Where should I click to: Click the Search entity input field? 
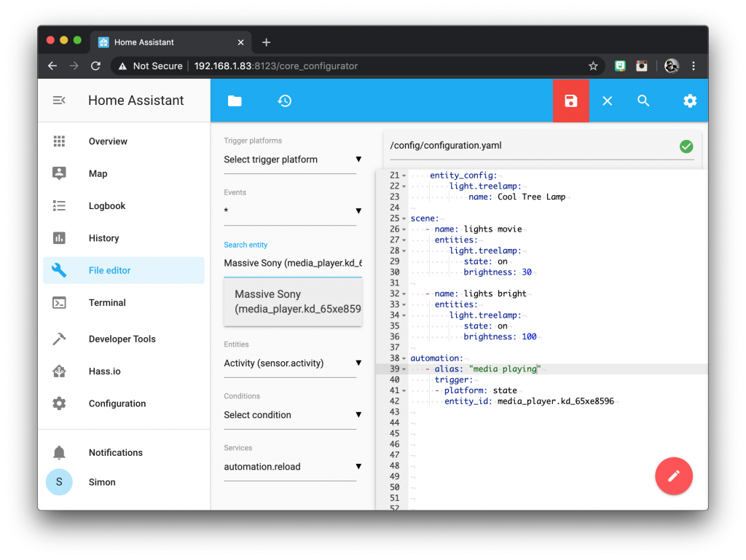click(x=293, y=264)
